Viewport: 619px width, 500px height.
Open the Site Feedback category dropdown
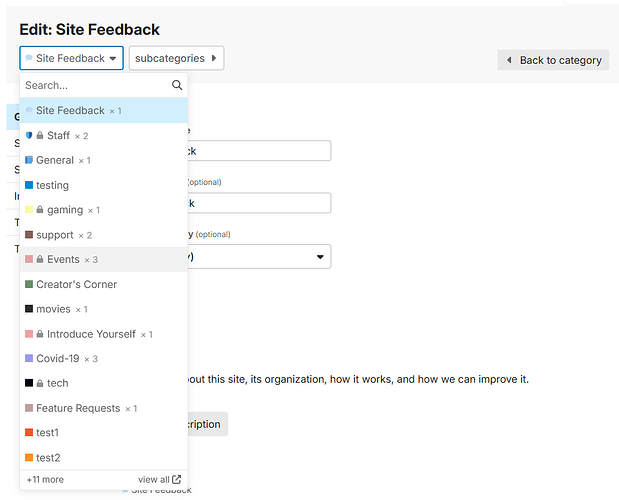(x=71, y=58)
